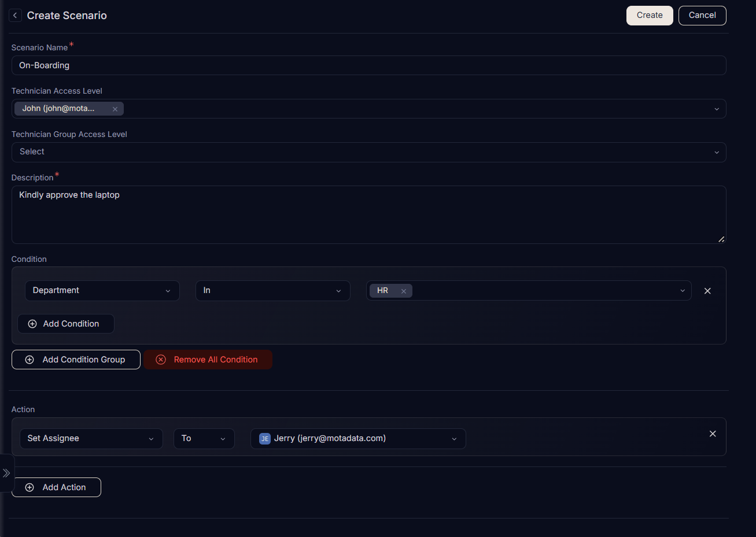Expand the collapsed side panel chevrons
Screen dimensions: 756x537
[6, 473]
